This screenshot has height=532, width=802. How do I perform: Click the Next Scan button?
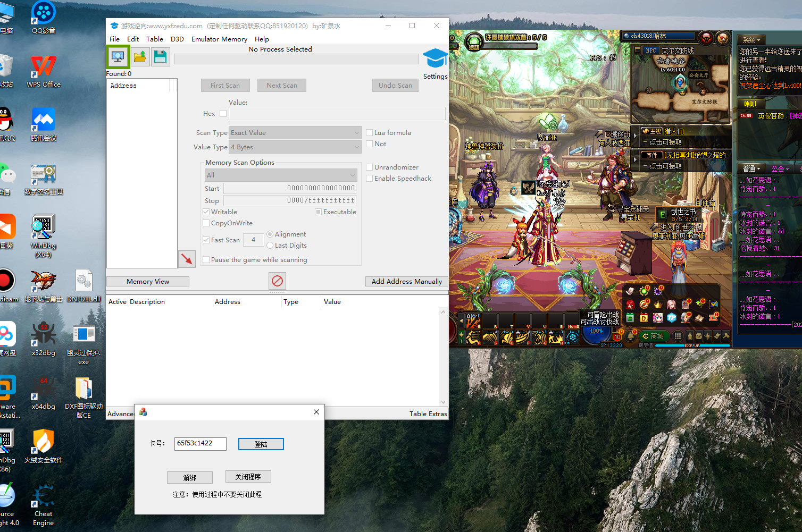282,86
